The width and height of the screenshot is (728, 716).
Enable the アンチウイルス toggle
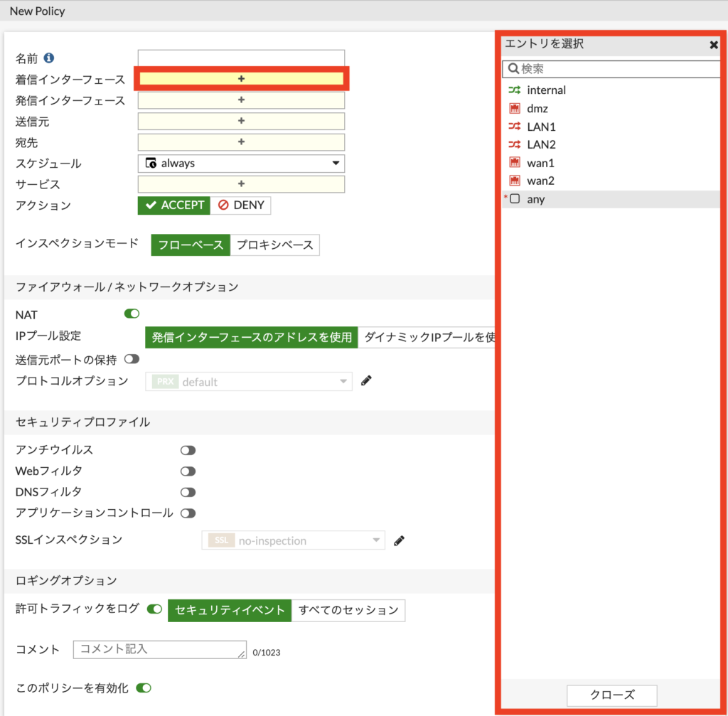click(188, 449)
